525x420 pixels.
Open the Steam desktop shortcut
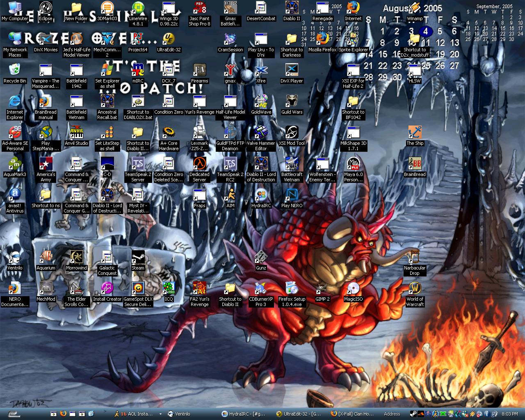(x=138, y=258)
